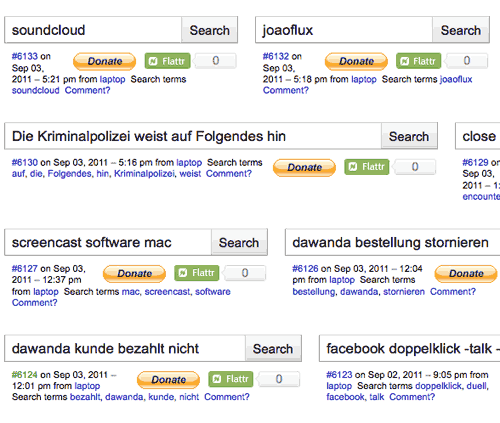Screen dimensions: 500x423
Task: Click Donate button under dawanda kunde bezahlt nicht
Action: [168, 380]
